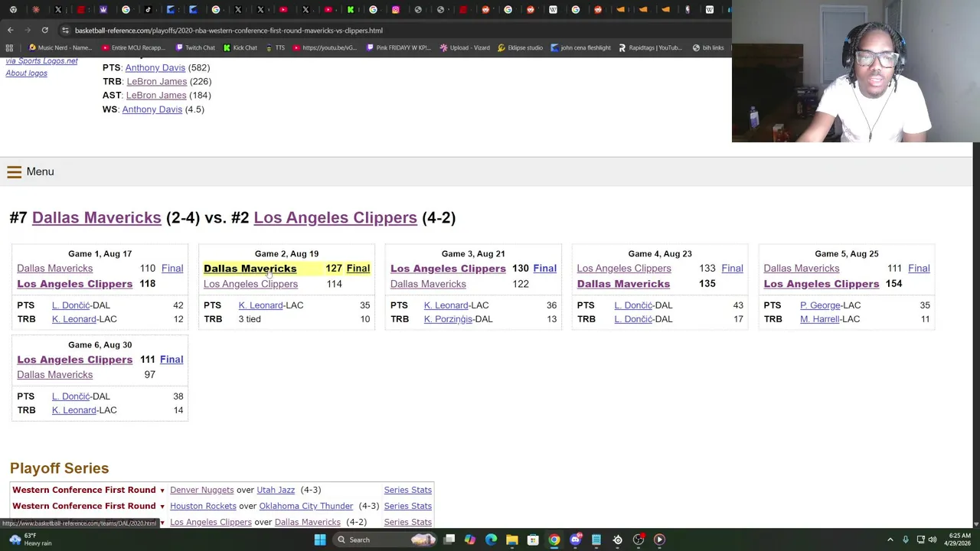Open network status tray icon
The image size is (980, 551).
pyautogui.click(x=920, y=540)
